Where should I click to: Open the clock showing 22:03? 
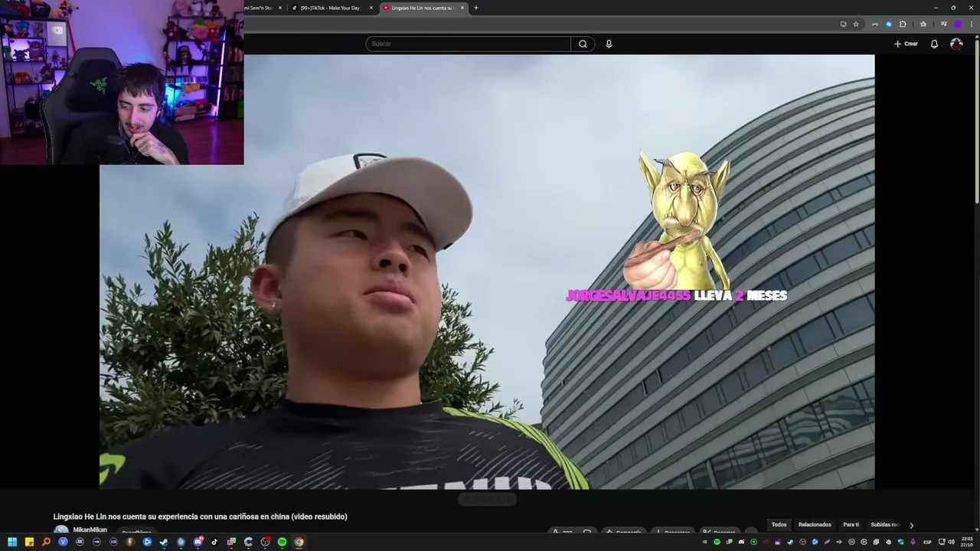(x=967, y=542)
